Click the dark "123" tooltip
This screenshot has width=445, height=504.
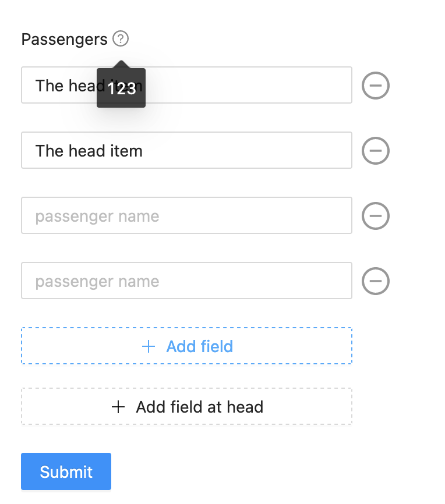click(x=121, y=88)
